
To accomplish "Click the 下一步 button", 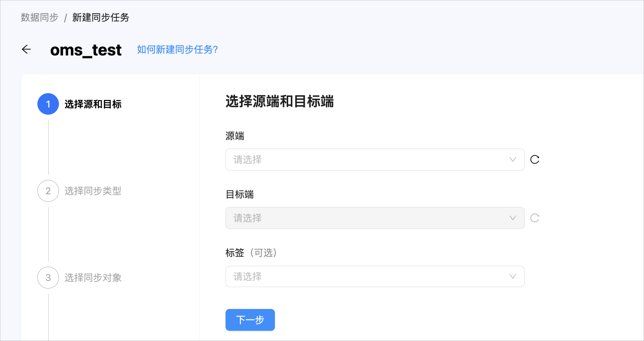I will [250, 320].
